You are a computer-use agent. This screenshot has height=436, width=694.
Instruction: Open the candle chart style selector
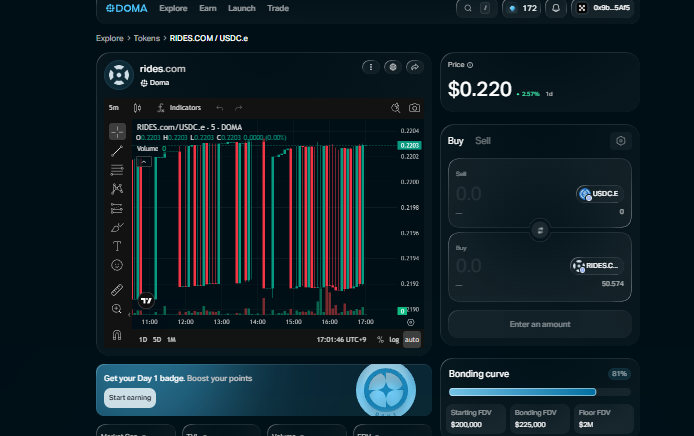click(137, 108)
